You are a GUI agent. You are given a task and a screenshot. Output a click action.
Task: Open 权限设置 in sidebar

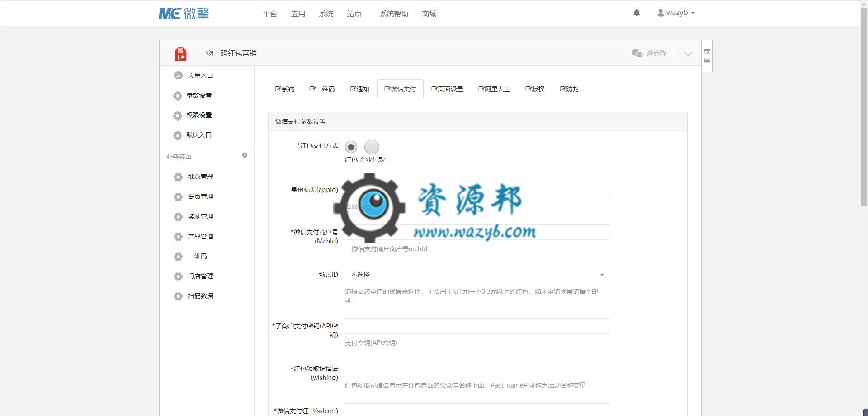[x=199, y=115]
